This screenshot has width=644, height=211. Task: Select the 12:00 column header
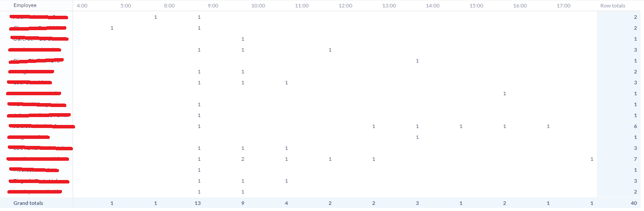[345, 6]
